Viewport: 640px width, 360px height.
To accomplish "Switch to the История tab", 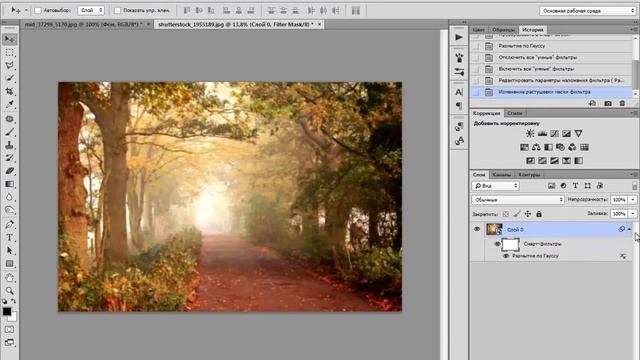I will point(533,30).
